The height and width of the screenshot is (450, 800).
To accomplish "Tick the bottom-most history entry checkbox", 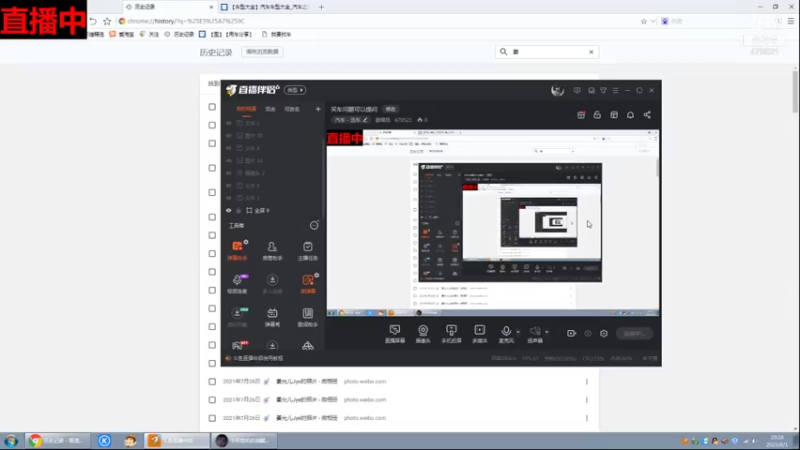I will tap(212, 418).
